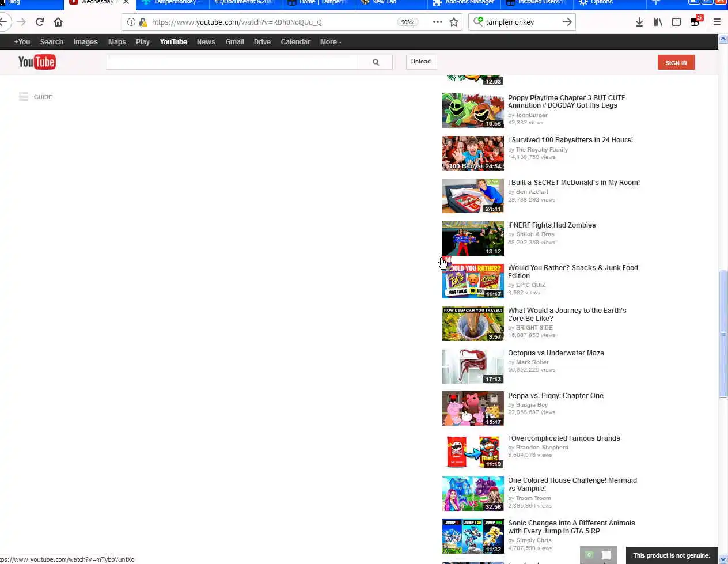Click the SIGN IN button
Screen dimensions: 728x564
676,62
